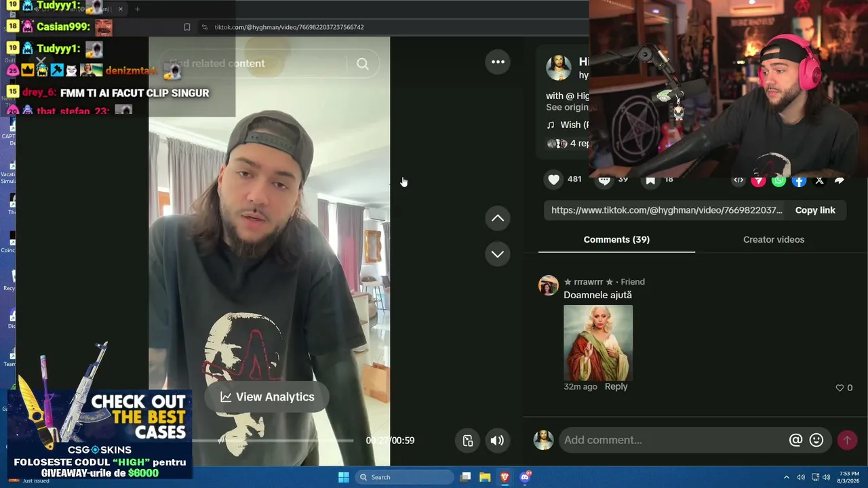Viewport: 868px width, 488px height.
Task: Open a new browser tab
Action: pos(137,9)
